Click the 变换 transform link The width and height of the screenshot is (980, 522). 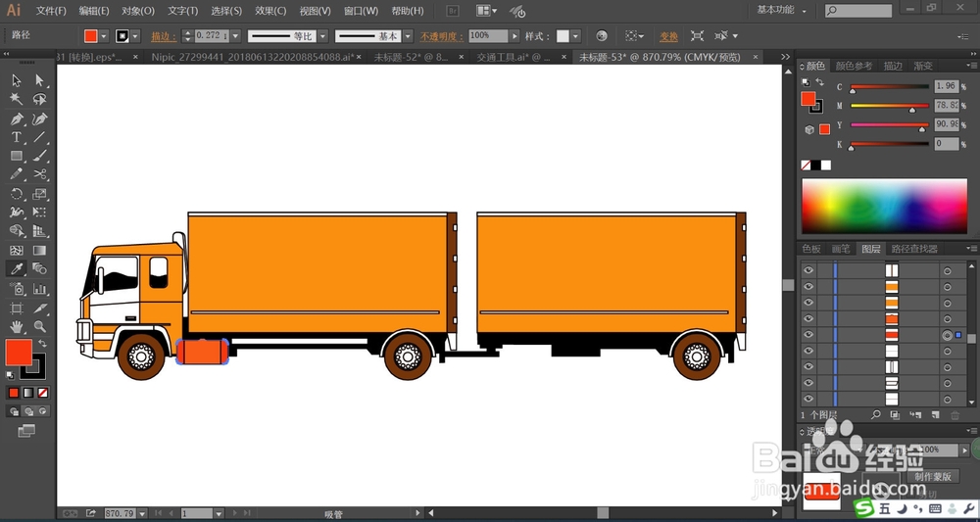pos(668,36)
